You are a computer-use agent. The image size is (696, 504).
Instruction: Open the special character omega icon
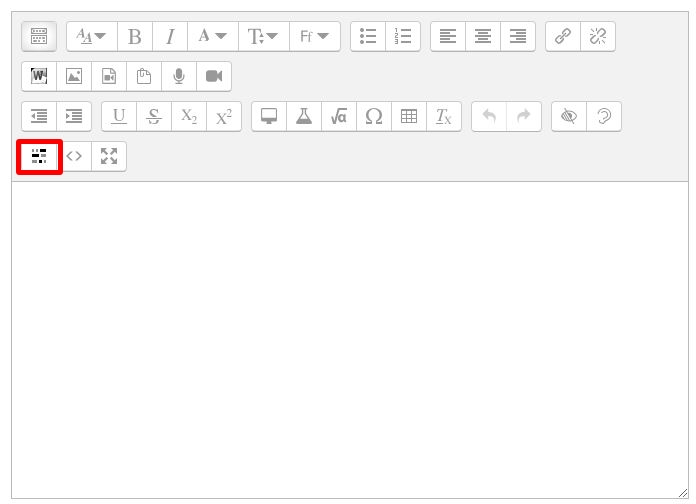(x=374, y=116)
